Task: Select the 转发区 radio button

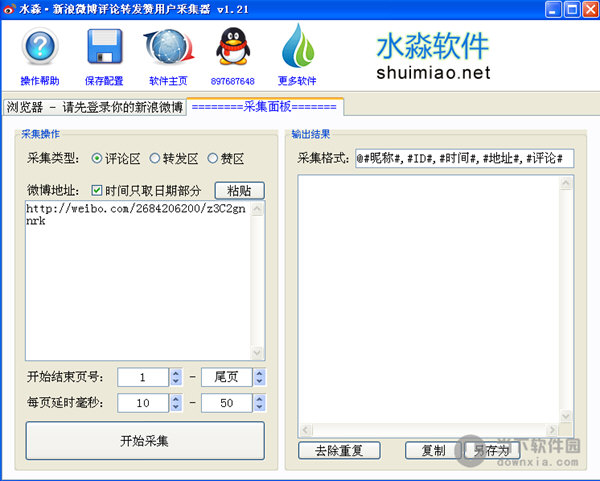Action: pyautogui.click(x=155, y=158)
